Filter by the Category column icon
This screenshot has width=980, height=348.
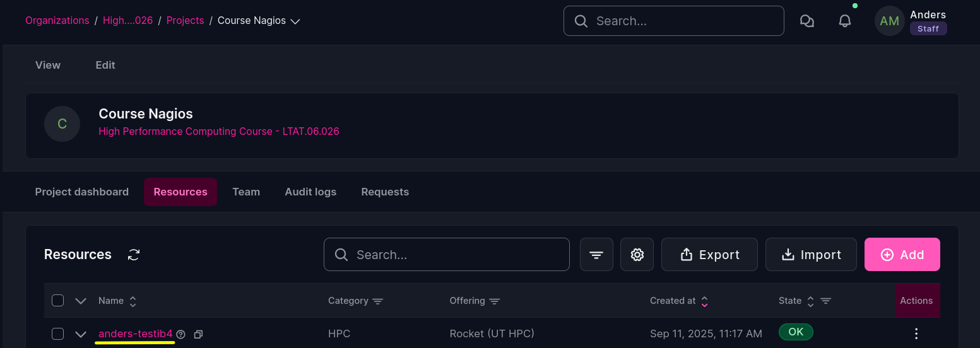tap(377, 301)
